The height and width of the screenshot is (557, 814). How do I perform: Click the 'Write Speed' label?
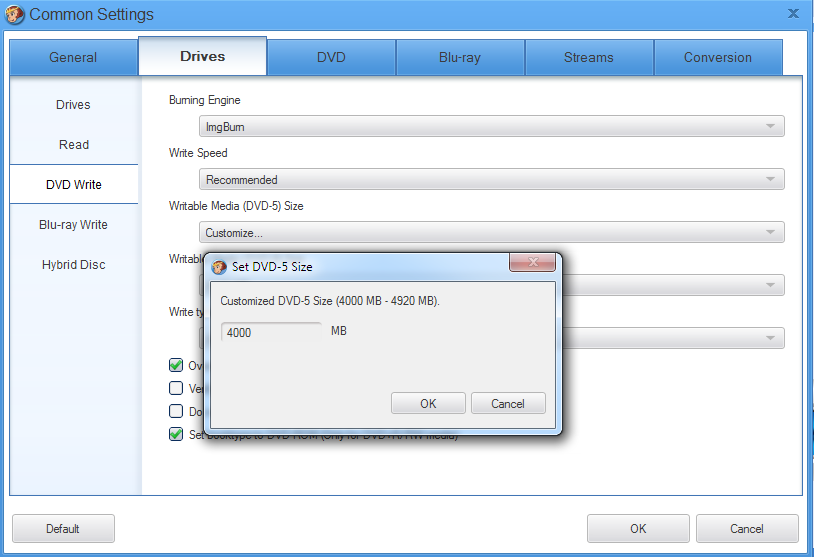coord(198,153)
